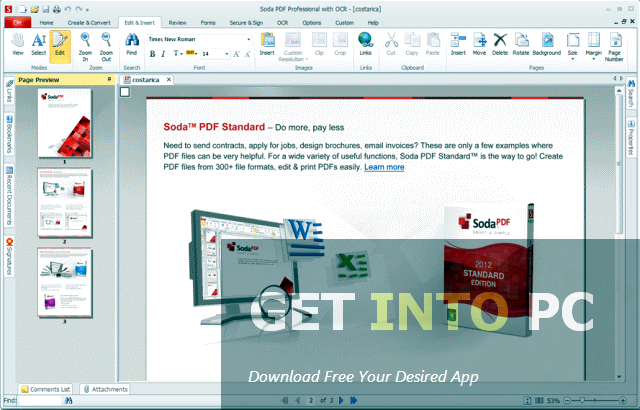Open the Signatures side panel
The image size is (640, 410).
(9, 257)
